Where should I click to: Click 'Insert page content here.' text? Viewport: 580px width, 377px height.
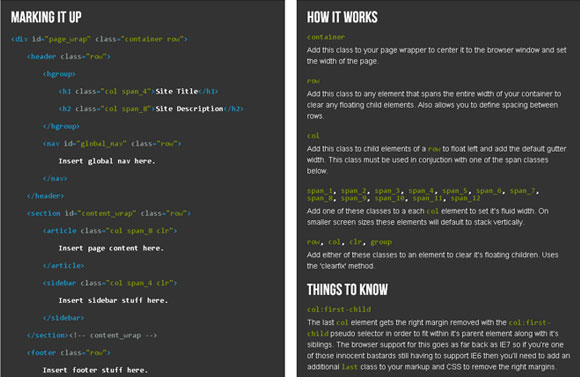pos(111,248)
